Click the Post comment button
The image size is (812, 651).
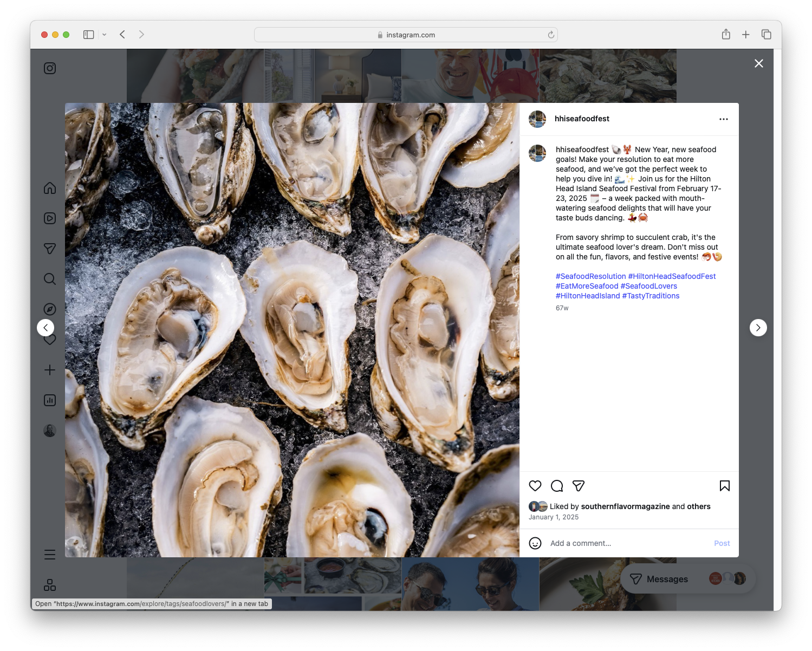[x=722, y=543]
